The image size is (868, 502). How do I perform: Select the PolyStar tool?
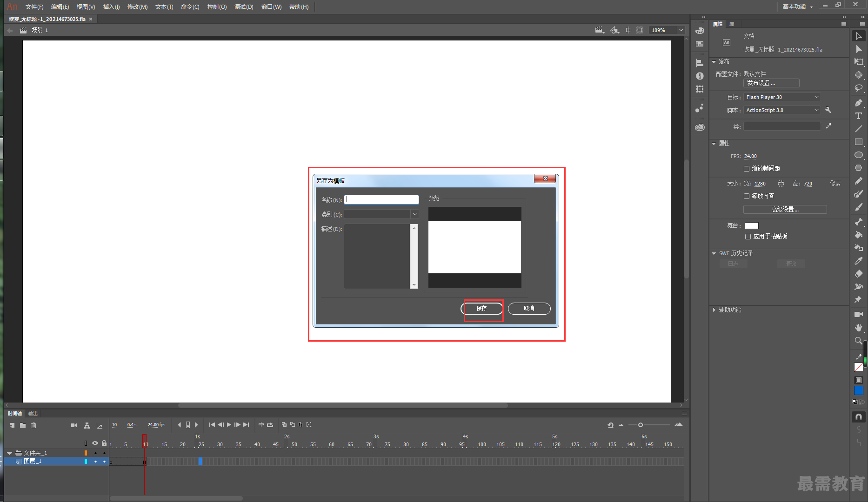pyautogui.click(x=859, y=168)
